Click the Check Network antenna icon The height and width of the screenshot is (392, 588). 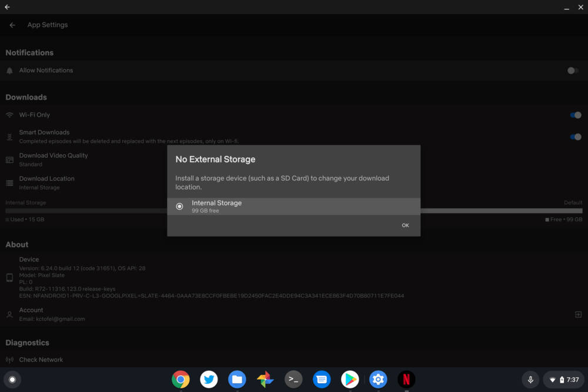[10, 360]
